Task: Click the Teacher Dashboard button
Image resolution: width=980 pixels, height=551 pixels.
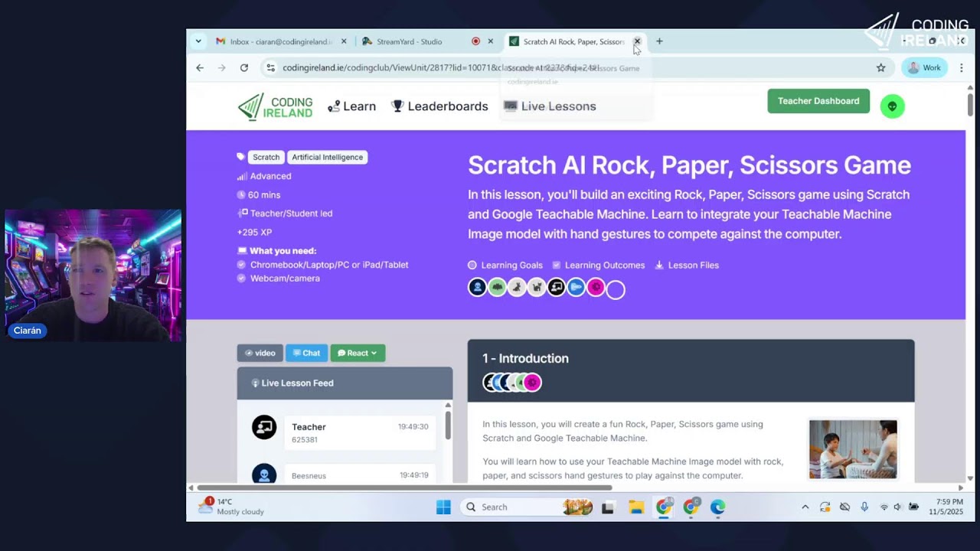Action: pyautogui.click(x=818, y=101)
